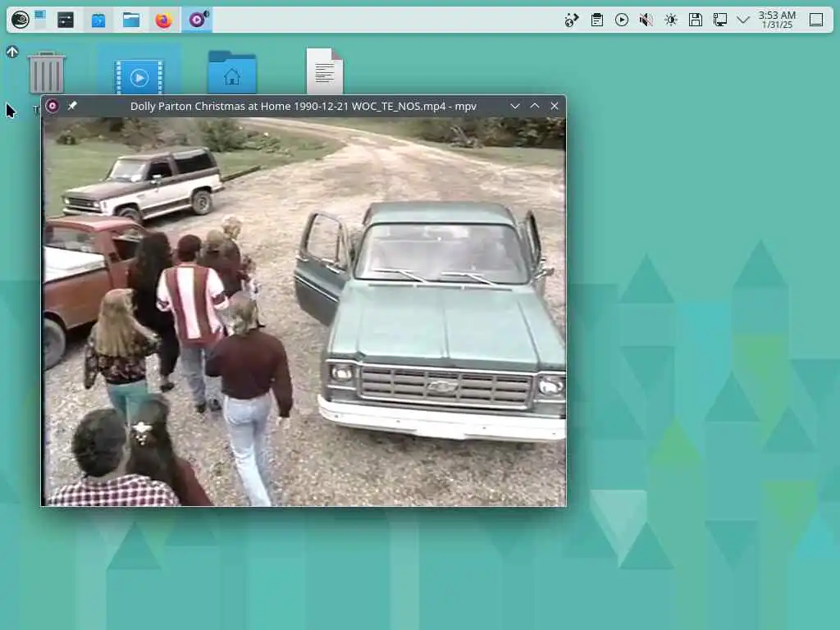Maximize the mpv window

535,106
